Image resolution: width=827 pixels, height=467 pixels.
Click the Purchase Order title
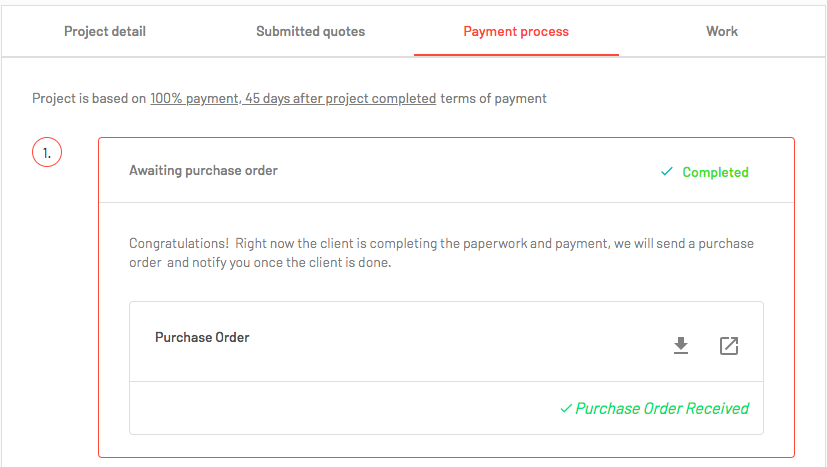click(x=202, y=338)
